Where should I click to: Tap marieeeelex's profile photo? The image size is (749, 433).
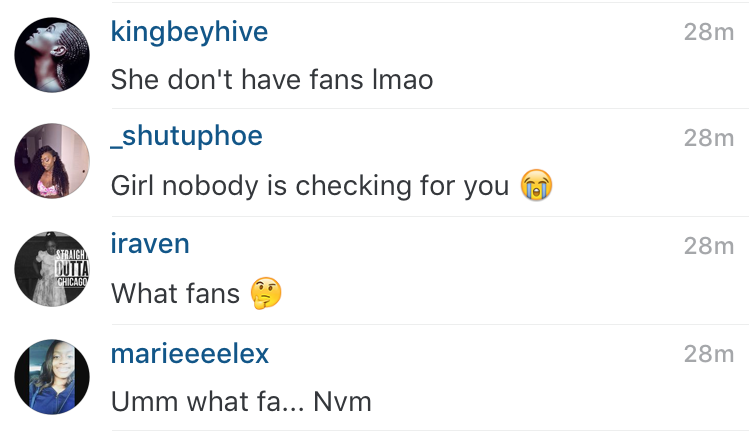[x=52, y=377]
